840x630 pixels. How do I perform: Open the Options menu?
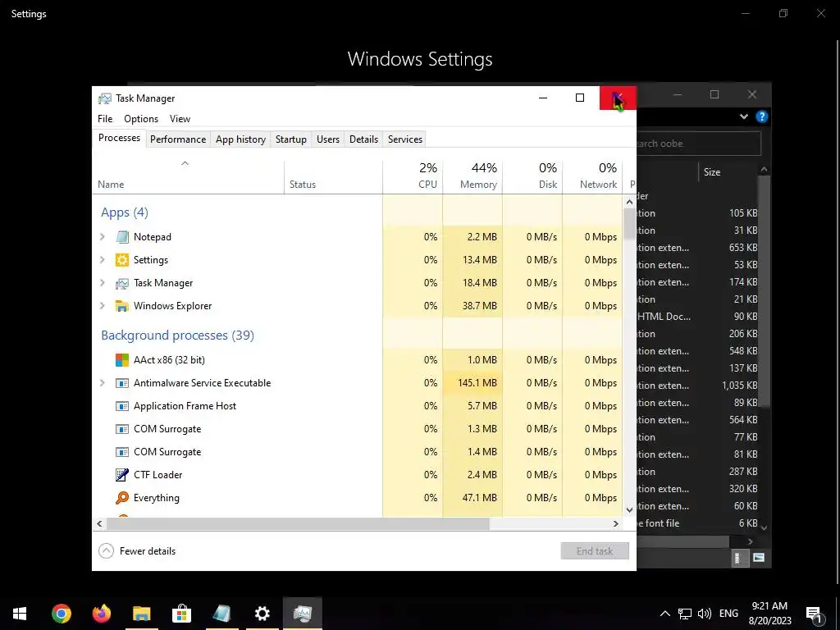point(141,119)
